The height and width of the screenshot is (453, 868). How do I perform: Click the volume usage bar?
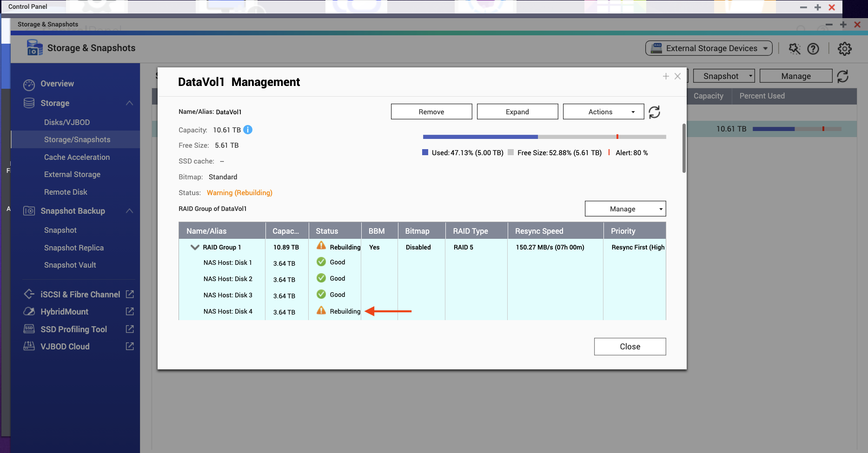pos(544,137)
